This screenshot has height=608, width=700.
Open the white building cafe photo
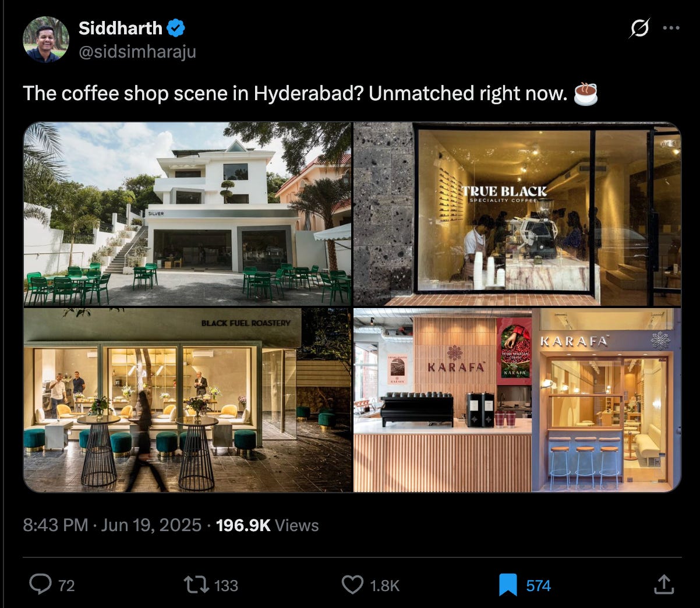tap(188, 214)
